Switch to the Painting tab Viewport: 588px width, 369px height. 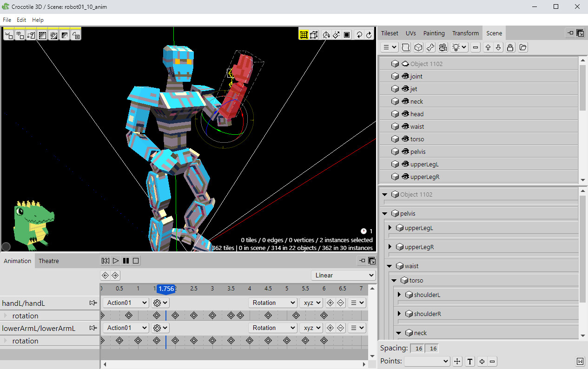(x=434, y=33)
